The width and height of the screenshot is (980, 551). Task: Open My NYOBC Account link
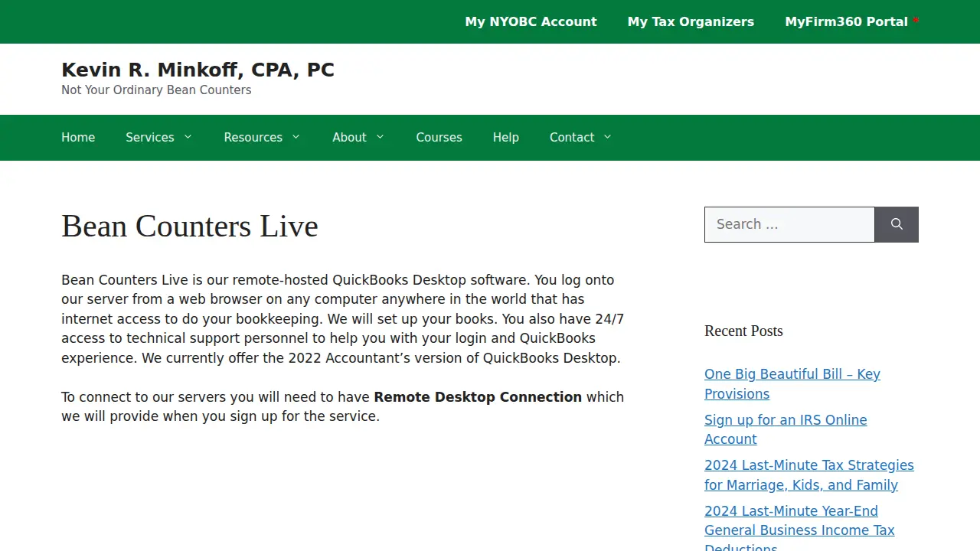[x=531, y=21]
